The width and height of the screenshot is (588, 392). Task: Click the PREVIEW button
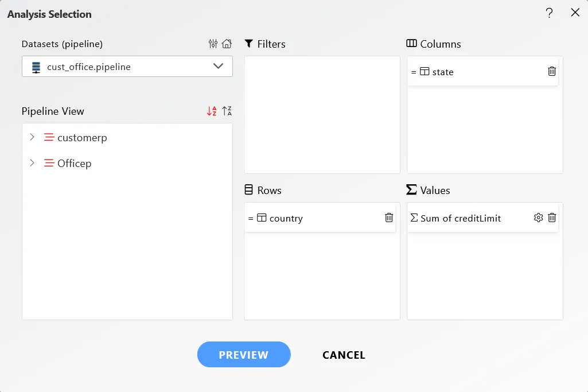pyautogui.click(x=244, y=355)
